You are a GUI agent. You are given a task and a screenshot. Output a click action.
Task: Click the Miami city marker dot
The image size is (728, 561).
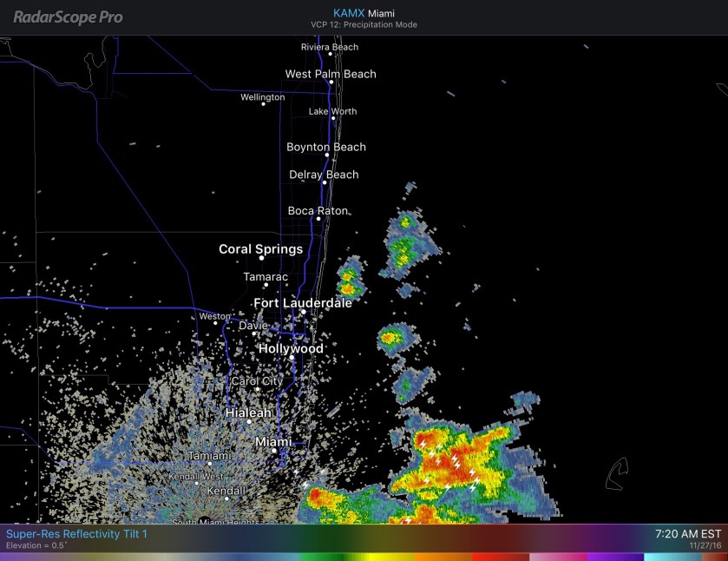273,451
